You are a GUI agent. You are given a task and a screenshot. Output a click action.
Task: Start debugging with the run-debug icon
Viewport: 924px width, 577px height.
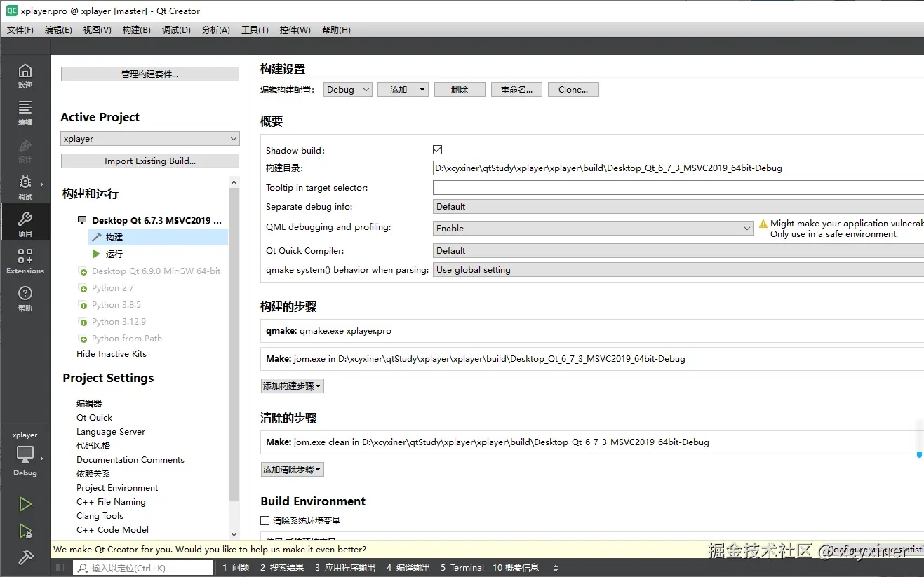[x=25, y=531]
